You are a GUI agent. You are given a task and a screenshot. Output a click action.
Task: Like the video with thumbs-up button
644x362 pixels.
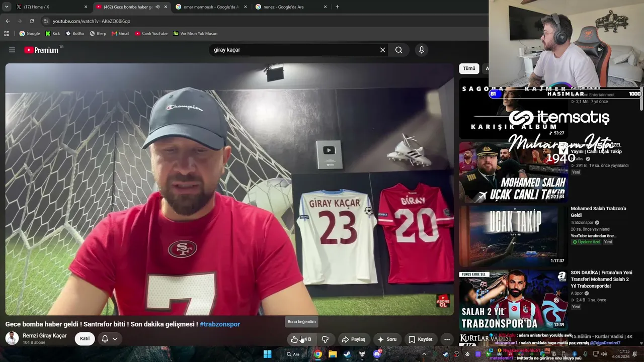[x=301, y=339]
